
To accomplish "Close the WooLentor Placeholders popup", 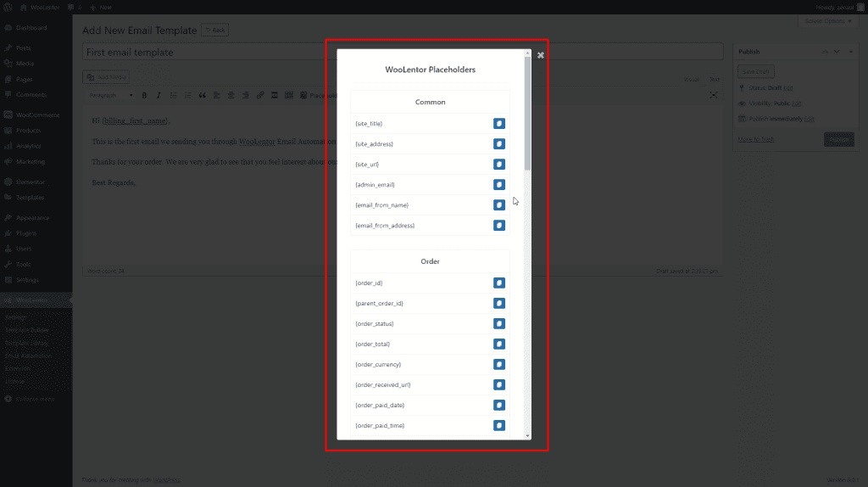I will tap(541, 55).
